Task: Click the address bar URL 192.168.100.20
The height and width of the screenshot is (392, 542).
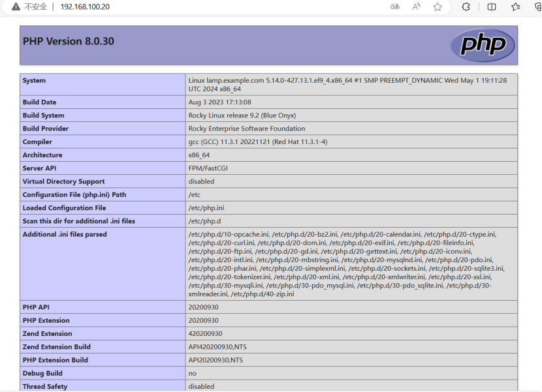Action: [x=85, y=7]
